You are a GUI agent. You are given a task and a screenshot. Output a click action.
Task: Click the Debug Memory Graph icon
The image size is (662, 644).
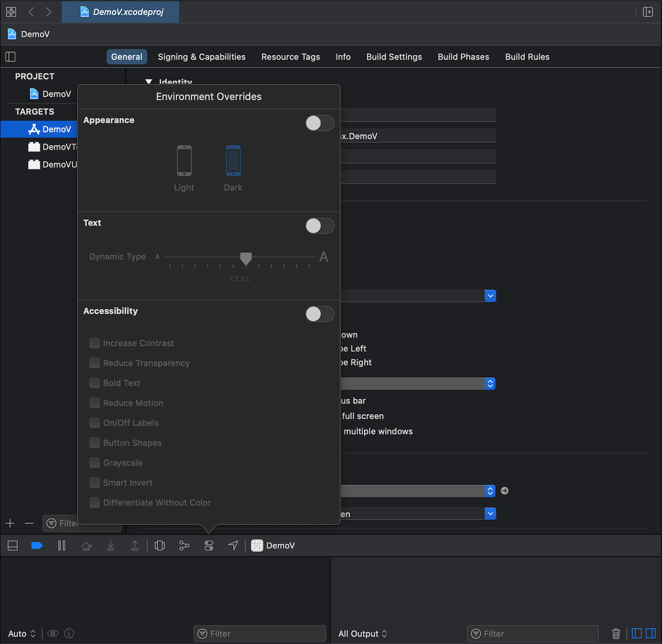coord(184,546)
